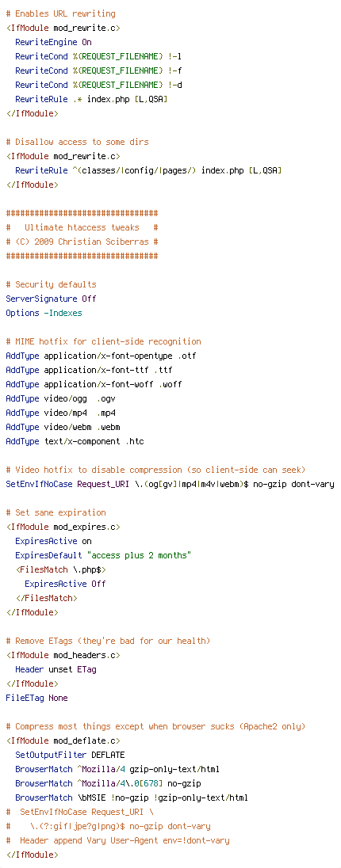The height and width of the screenshot is (868, 341).
Task: Select the 'FileETag None' line
Action: click(x=36, y=698)
